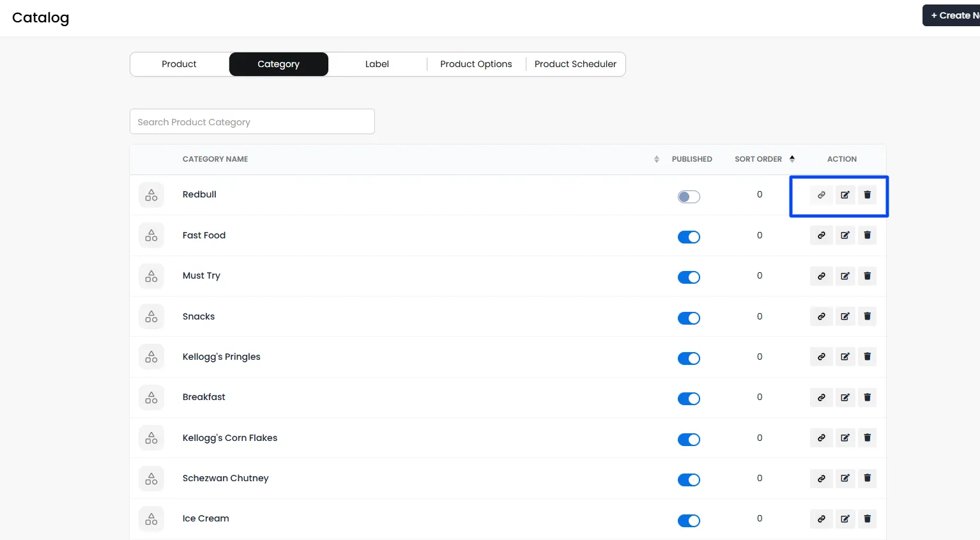Edit the Snacks category

(845, 316)
